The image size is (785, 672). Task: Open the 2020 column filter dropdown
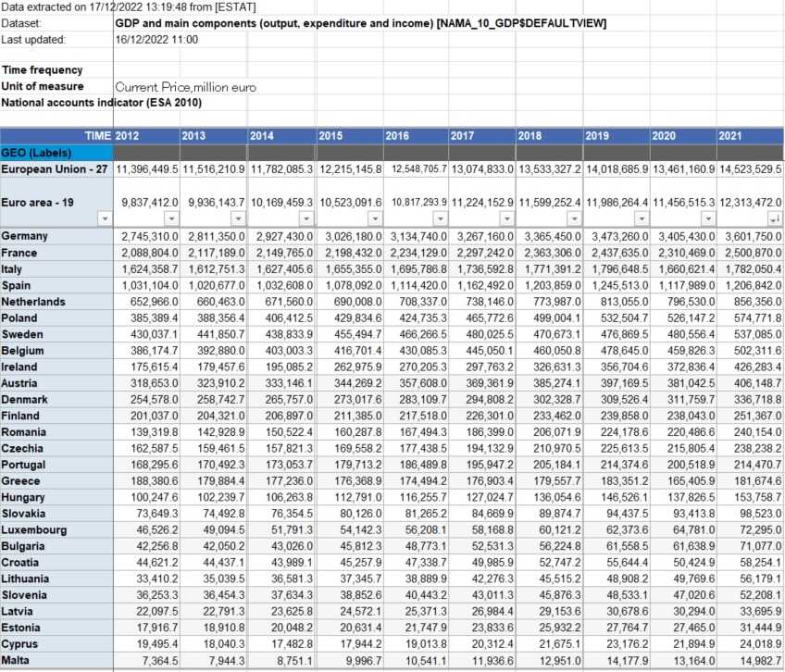[707, 219]
